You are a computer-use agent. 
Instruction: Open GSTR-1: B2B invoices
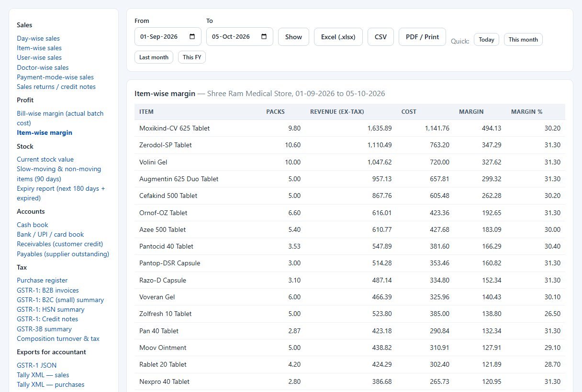[x=48, y=290]
